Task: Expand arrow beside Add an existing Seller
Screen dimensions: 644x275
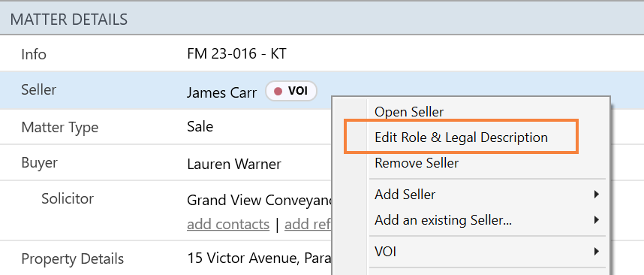Action: [x=597, y=220]
